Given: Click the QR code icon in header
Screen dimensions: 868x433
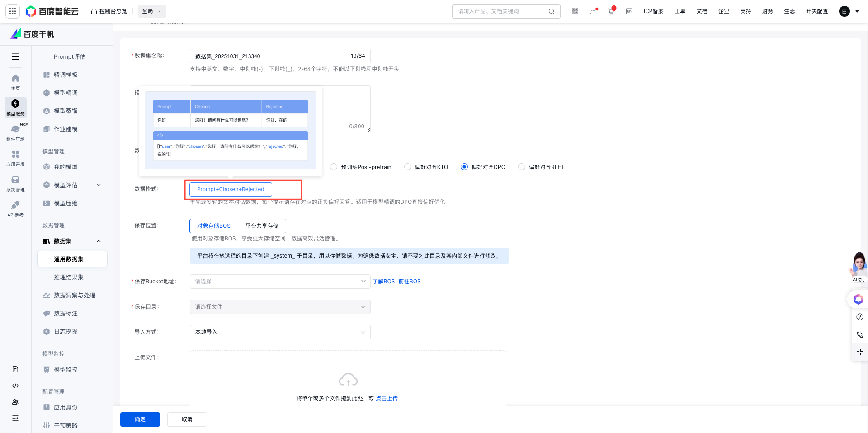Looking at the screenshot, I should (575, 11).
